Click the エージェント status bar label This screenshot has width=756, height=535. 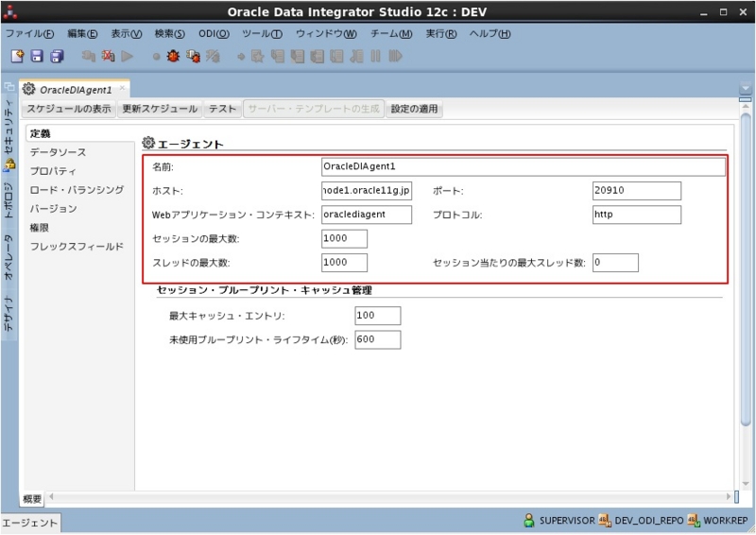point(30,523)
